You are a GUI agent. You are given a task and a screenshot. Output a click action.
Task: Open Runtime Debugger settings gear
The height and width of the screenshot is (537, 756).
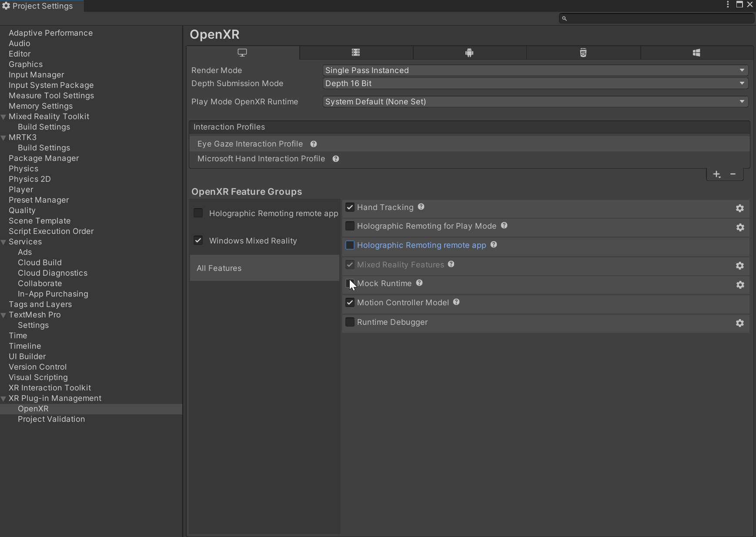coord(740,323)
